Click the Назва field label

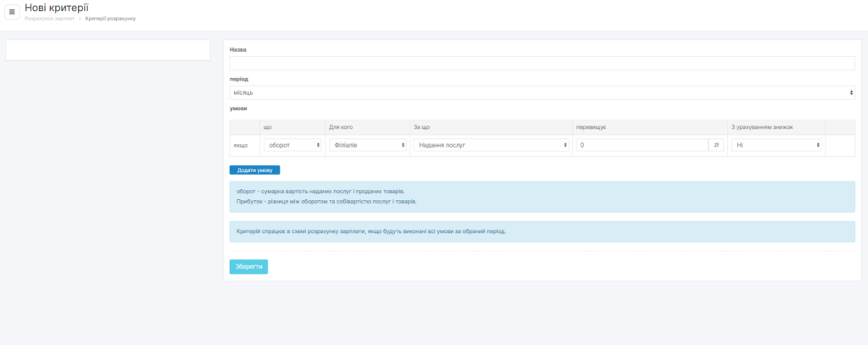point(238,50)
